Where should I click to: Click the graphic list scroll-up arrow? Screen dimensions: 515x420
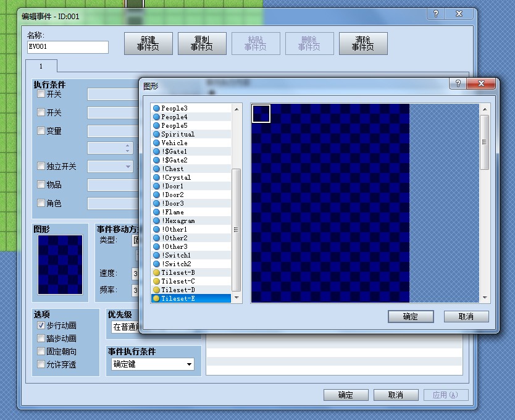[x=236, y=109]
